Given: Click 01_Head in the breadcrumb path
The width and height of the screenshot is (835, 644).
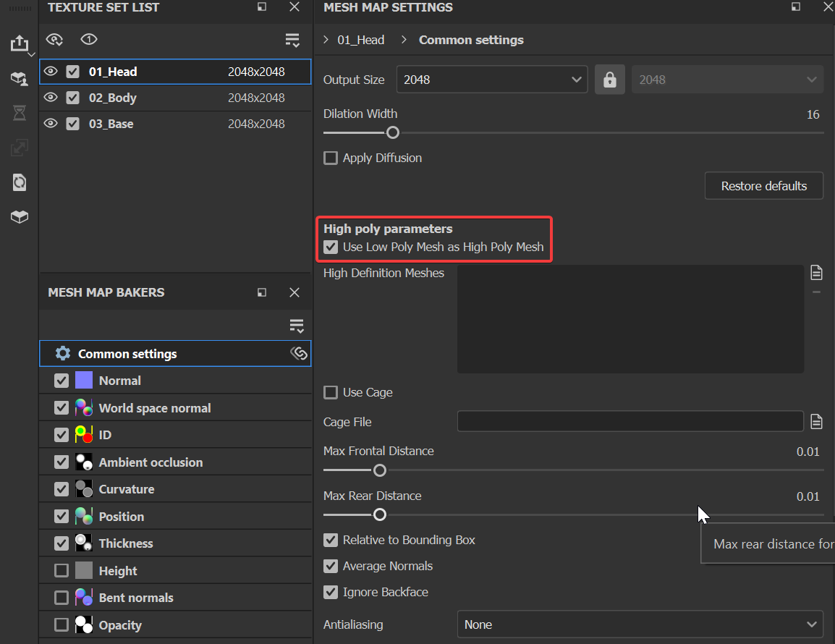Looking at the screenshot, I should (361, 40).
